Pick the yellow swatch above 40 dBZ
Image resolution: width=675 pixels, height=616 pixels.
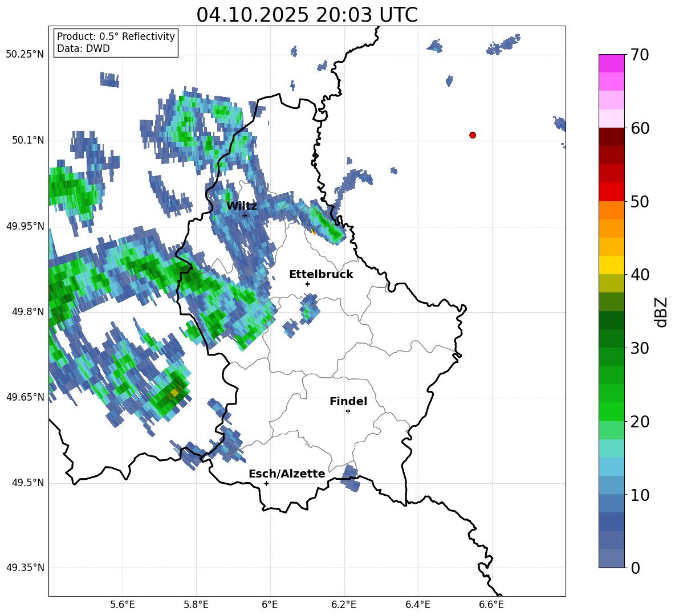pyautogui.click(x=611, y=265)
